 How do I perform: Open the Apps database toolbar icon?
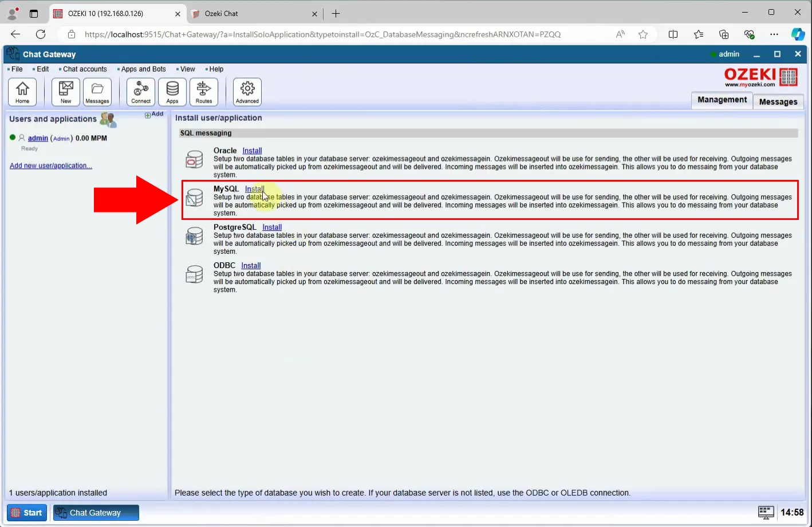pos(172,92)
